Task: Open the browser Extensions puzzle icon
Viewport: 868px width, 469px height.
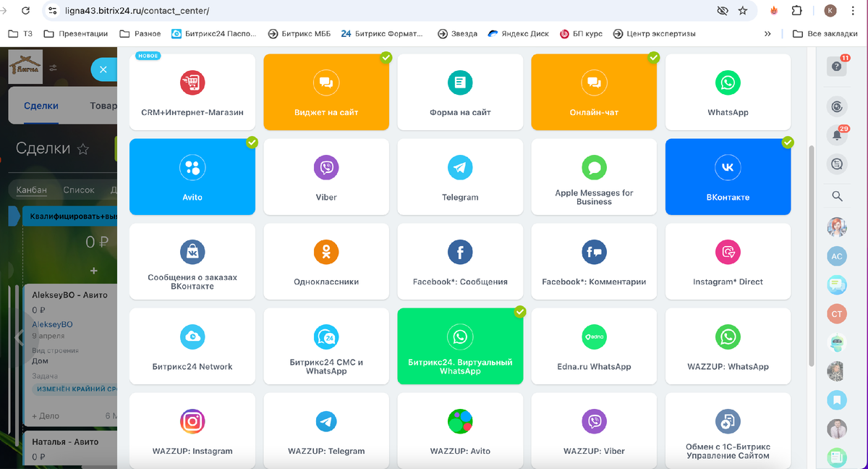Action: (x=796, y=11)
